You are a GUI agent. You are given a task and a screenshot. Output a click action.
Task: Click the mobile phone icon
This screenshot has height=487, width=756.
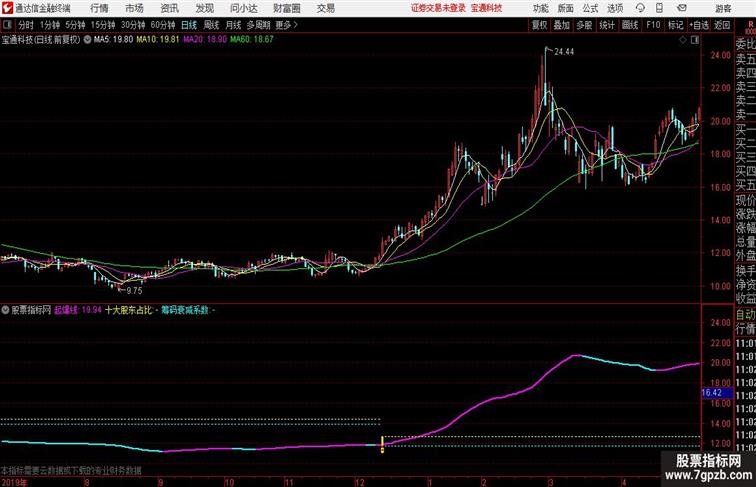pos(660,8)
